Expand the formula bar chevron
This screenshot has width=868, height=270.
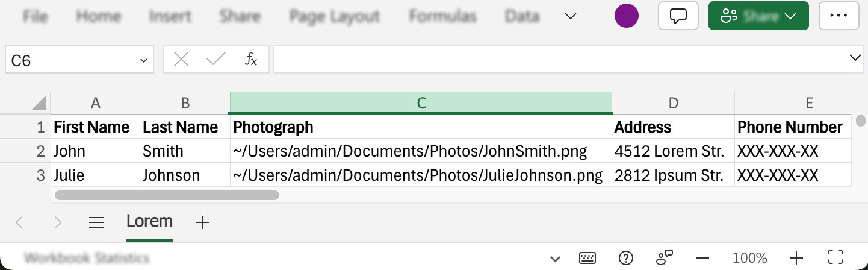pos(855,58)
